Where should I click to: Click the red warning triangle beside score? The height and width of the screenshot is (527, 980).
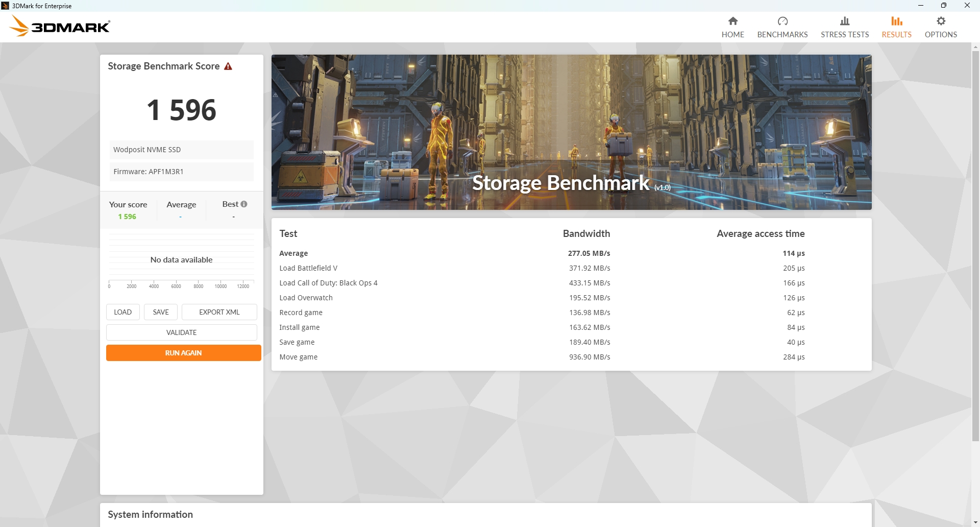(228, 66)
